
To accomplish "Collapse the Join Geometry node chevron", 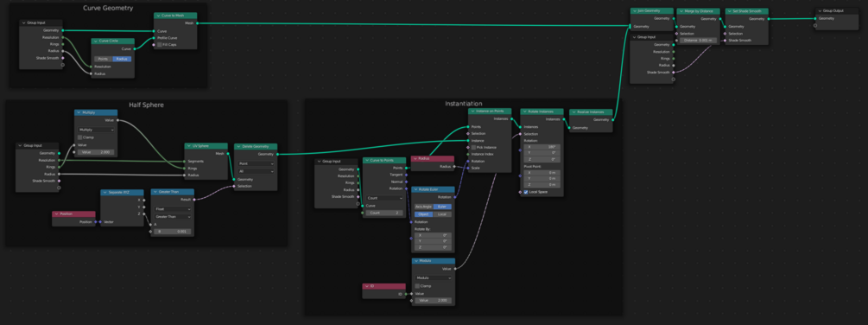I will tap(635, 10).
